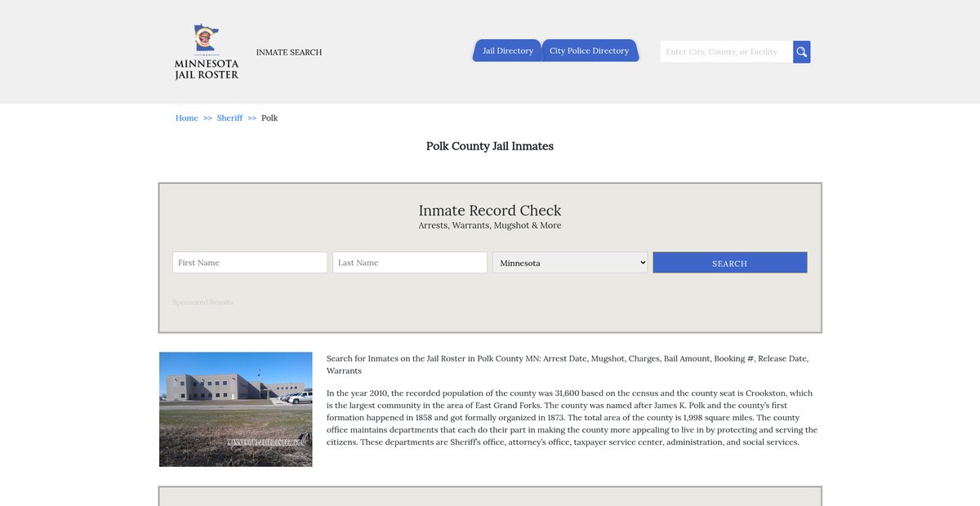Focus the Last Name input field
Image resolution: width=980 pixels, height=506 pixels.
click(x=410, y=263)
